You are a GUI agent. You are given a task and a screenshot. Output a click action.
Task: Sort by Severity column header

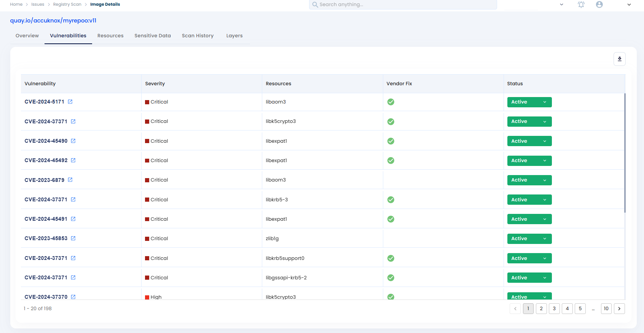pos(155,84)
